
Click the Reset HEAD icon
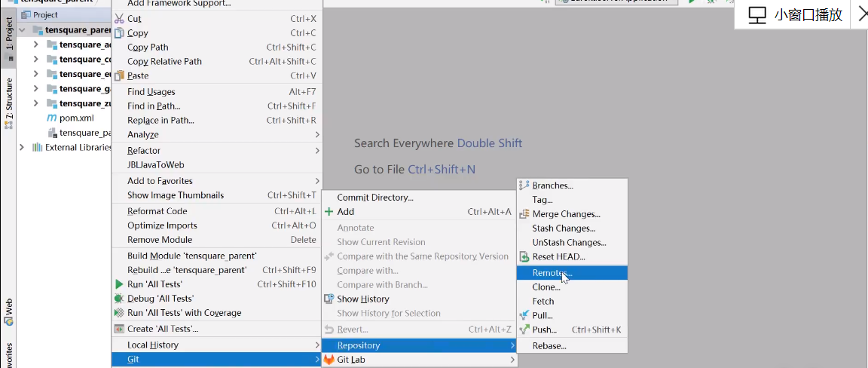pos(524,257)
